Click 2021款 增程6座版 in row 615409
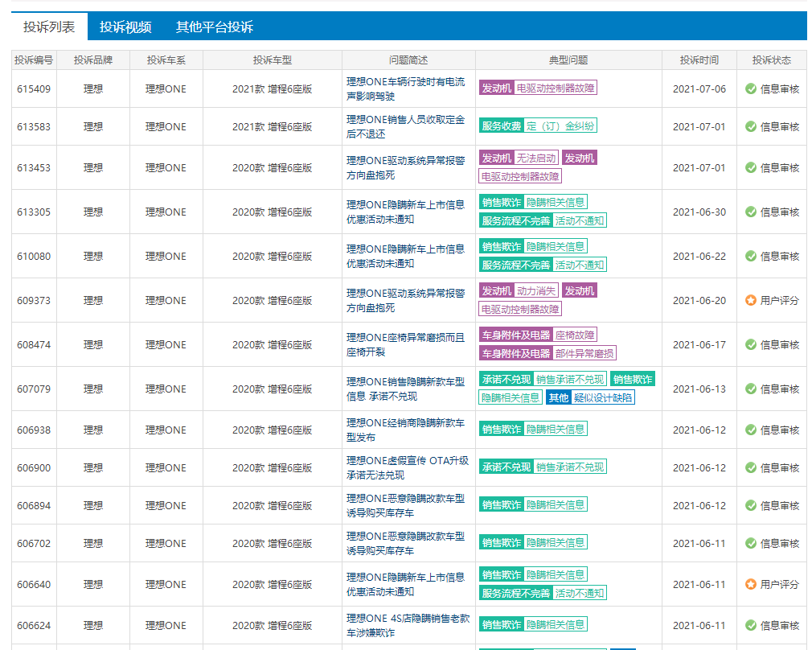 273,88
